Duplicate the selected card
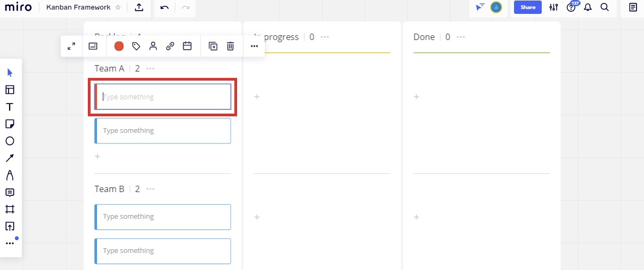This screenshot has width=644, height=270. [x=213, y=46]
